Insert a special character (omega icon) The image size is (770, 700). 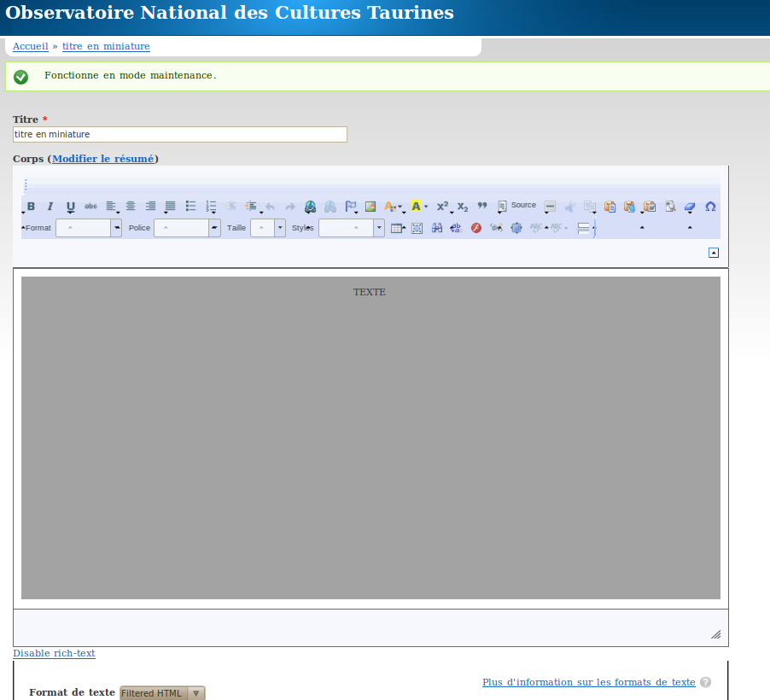tap(710, 207)
